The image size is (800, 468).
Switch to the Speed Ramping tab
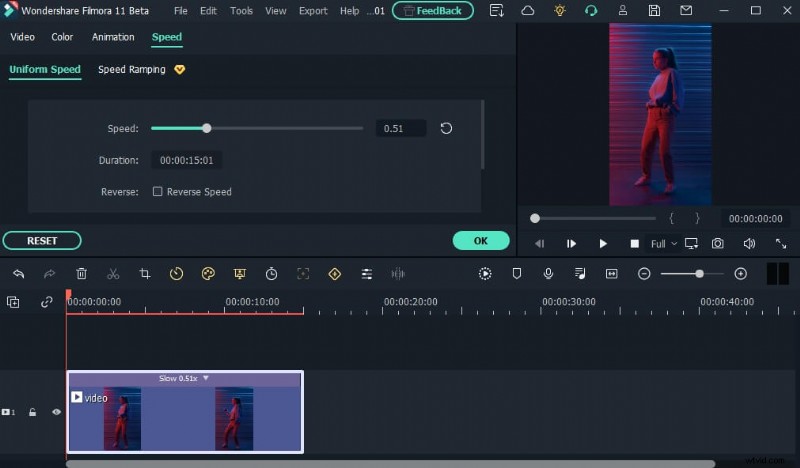(132, 70)
